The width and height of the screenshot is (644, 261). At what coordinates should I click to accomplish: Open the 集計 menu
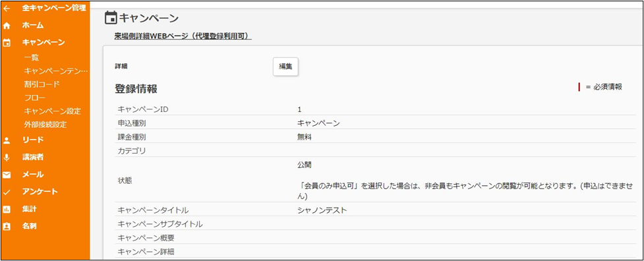coord(29,209)
